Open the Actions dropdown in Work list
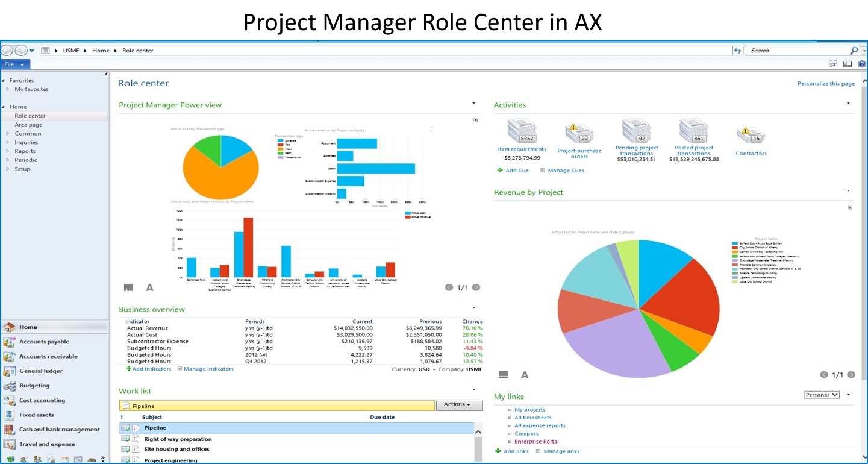The width and height of the screenshot is (868, 464). [x=459, y=405]
